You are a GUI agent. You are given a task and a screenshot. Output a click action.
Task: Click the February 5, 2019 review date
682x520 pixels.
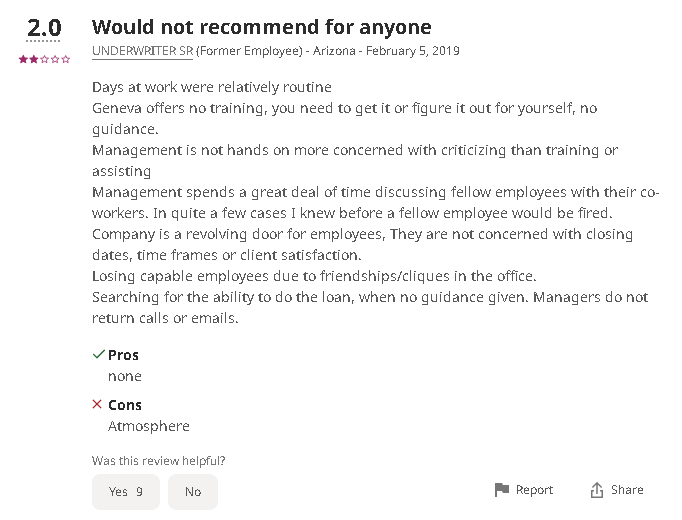pos(412,51)
